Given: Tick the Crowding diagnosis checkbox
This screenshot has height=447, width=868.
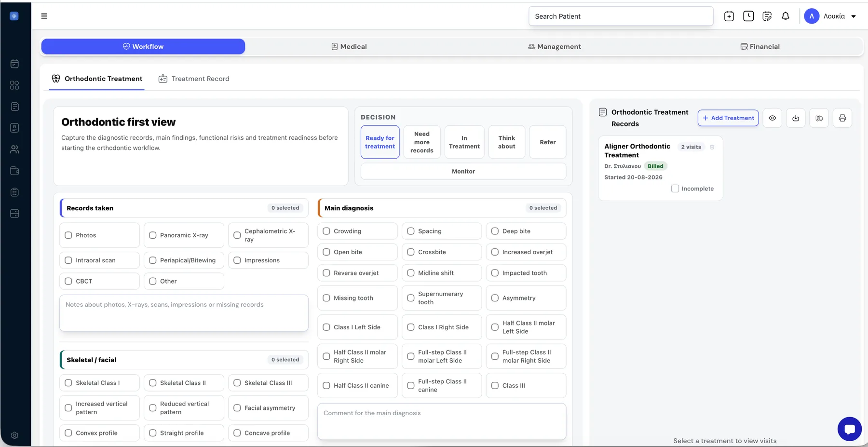Looking at the screenshot, I should pyautogui.click(x=326, y=231).
